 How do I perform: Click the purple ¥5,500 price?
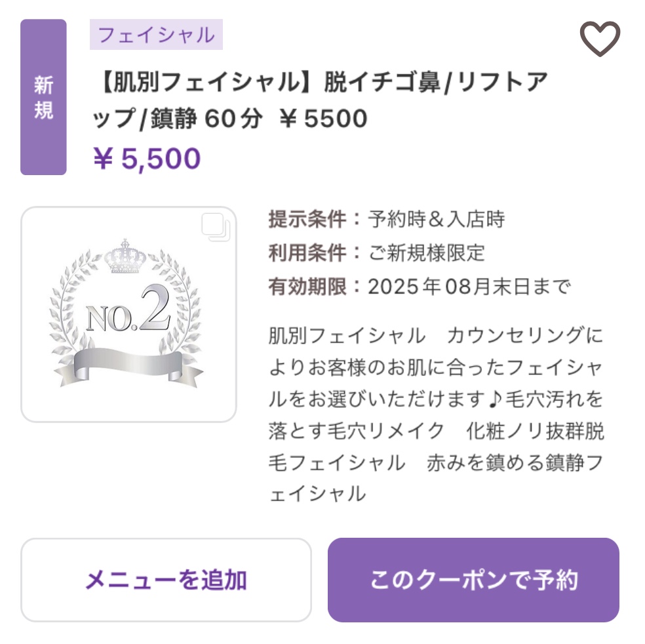pos(147,159)
